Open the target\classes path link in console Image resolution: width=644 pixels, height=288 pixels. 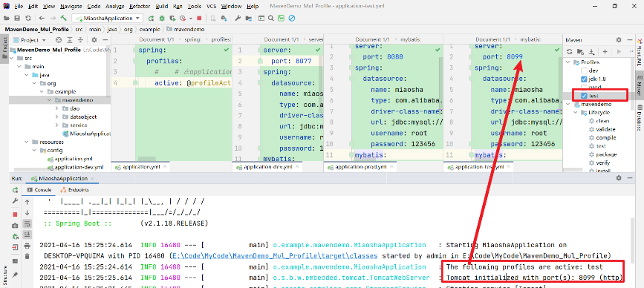274,255
